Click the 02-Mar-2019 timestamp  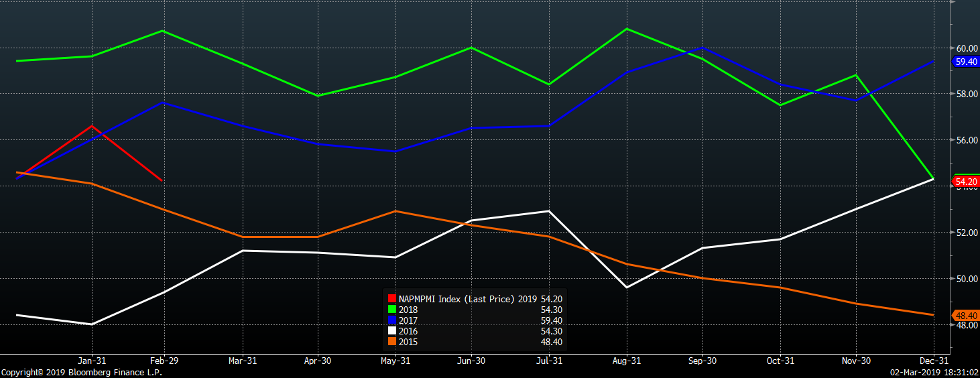coord(934,373)
